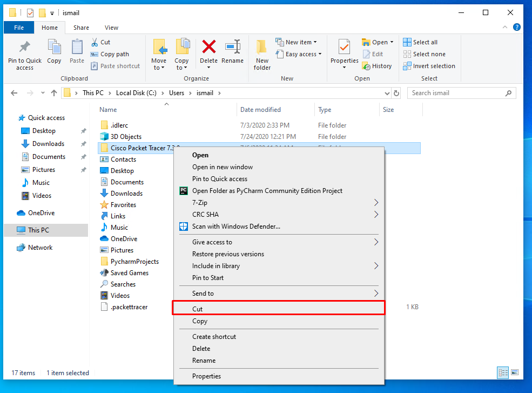Viewport: 532px width, 393px height.
Task: Open the ribbon Help question mark
Action: (x=517, y=27)
